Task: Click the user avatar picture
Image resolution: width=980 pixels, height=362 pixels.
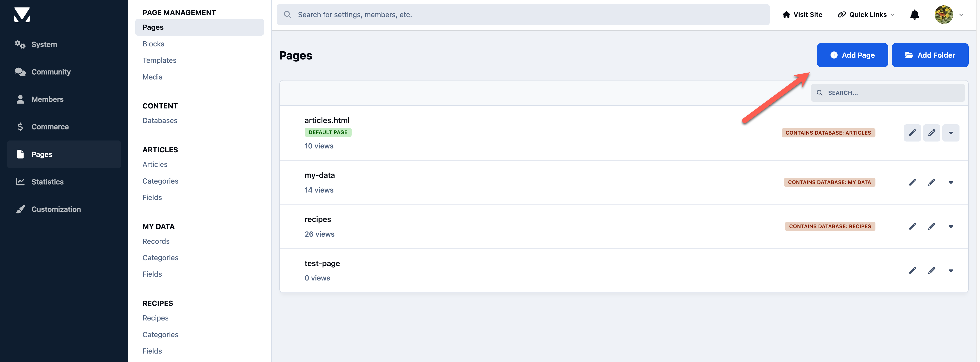Action: coord(943,14)
